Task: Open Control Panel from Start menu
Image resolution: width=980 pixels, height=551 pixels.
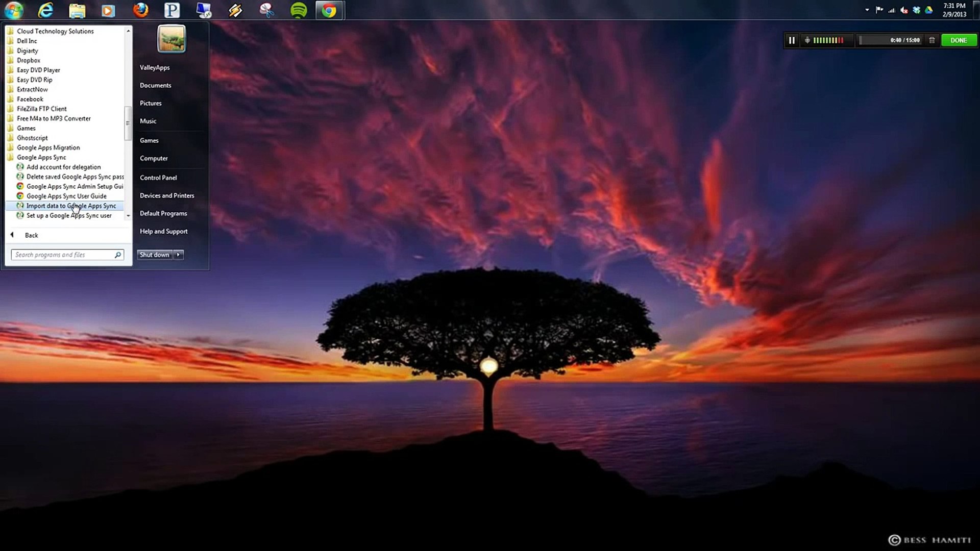Action: pos(158,178)
